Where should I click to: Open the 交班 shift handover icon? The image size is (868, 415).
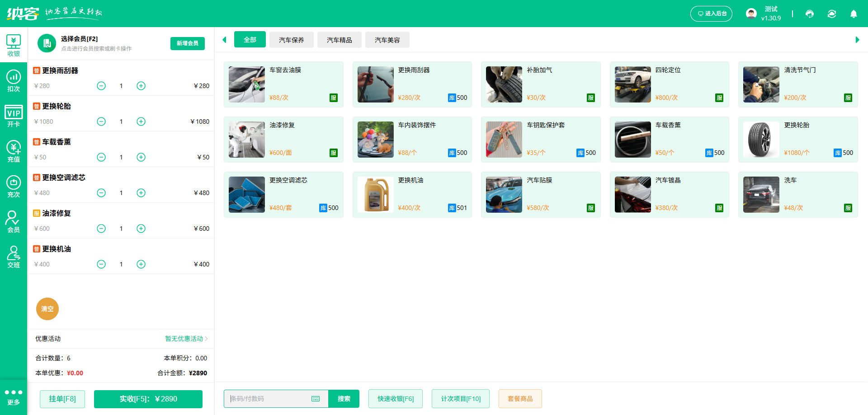click(x=14, y=256)
